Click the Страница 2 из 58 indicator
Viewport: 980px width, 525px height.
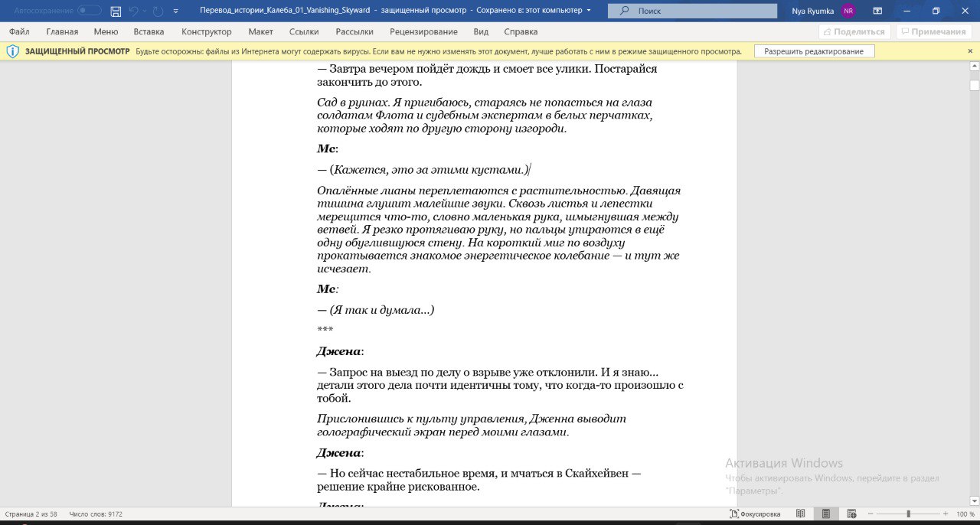[x=31, y=514]
